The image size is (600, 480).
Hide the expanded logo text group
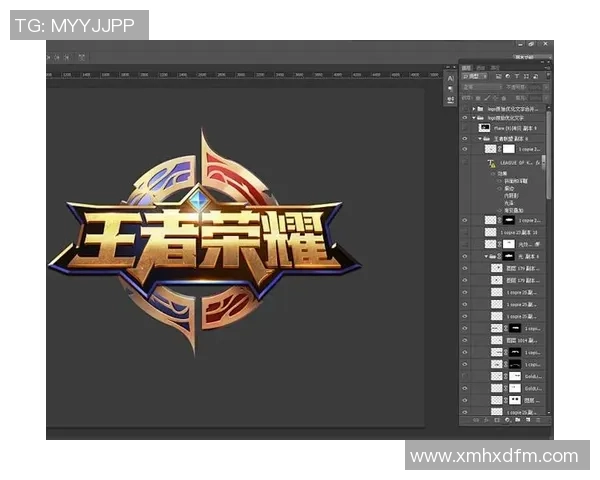click(465, 118)
